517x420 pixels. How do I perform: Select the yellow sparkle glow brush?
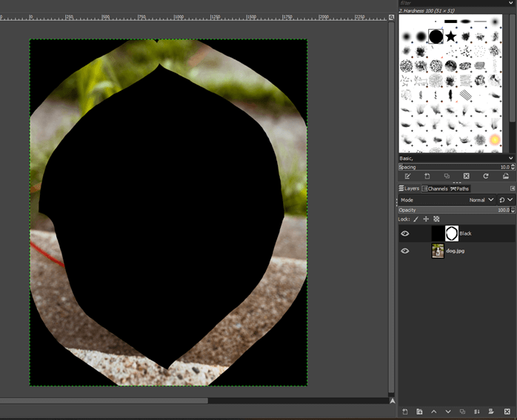tap(495, 139)
